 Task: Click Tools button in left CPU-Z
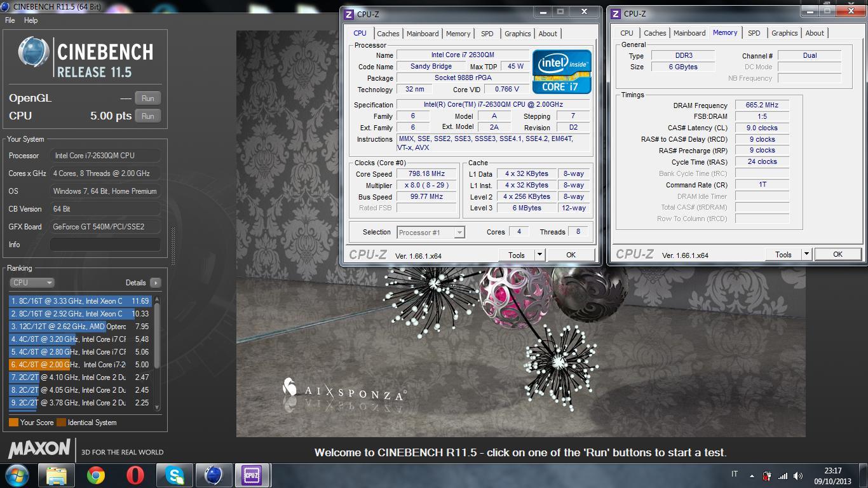[517, 255]
